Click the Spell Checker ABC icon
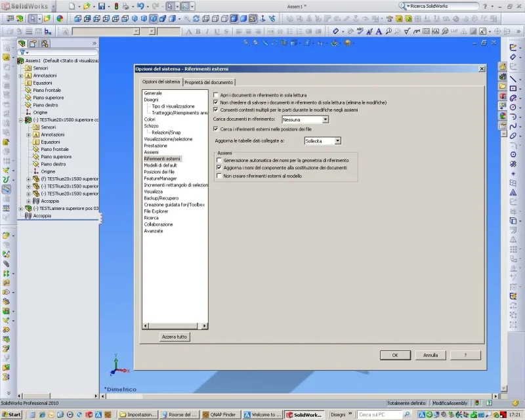Viewport: 525px width, 420px height. pyautogui.click(x=360, y=31)
